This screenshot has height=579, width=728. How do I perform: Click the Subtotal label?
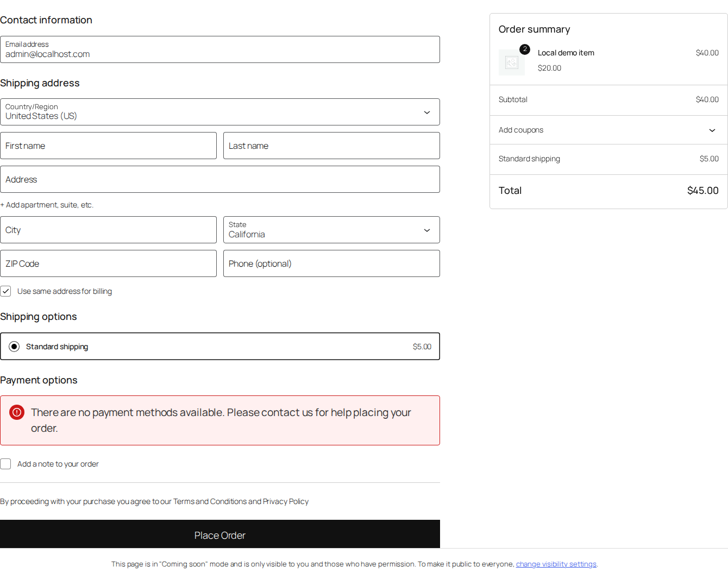click(513, 99)
